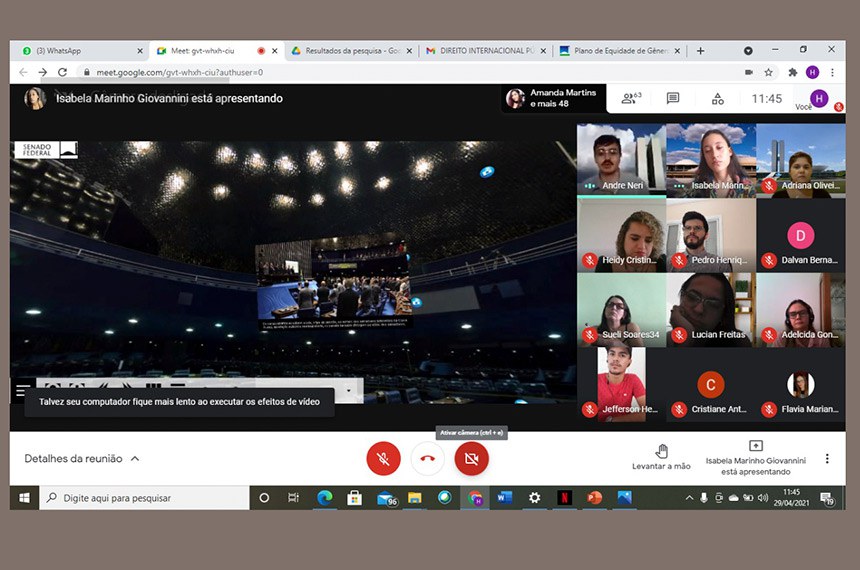
Task: Turn on the camera button
Action: pos(472,458)
